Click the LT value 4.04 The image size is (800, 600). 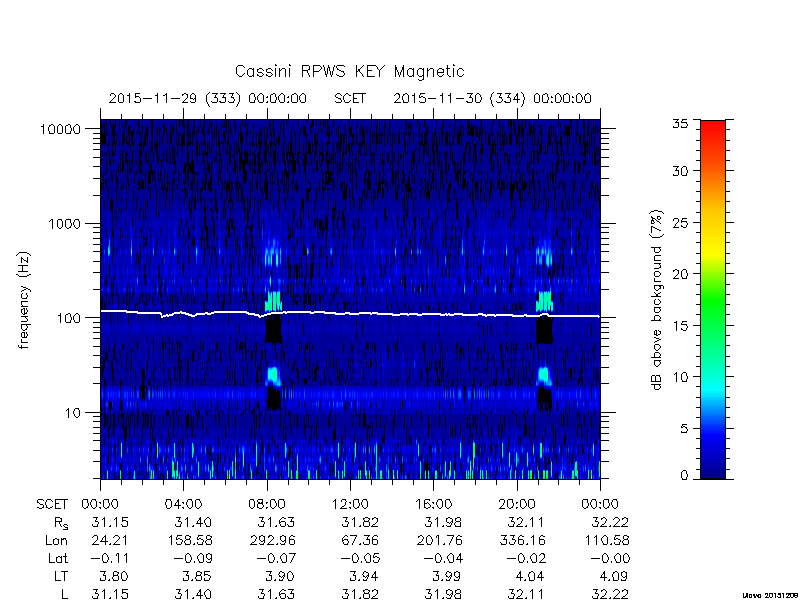531,576
